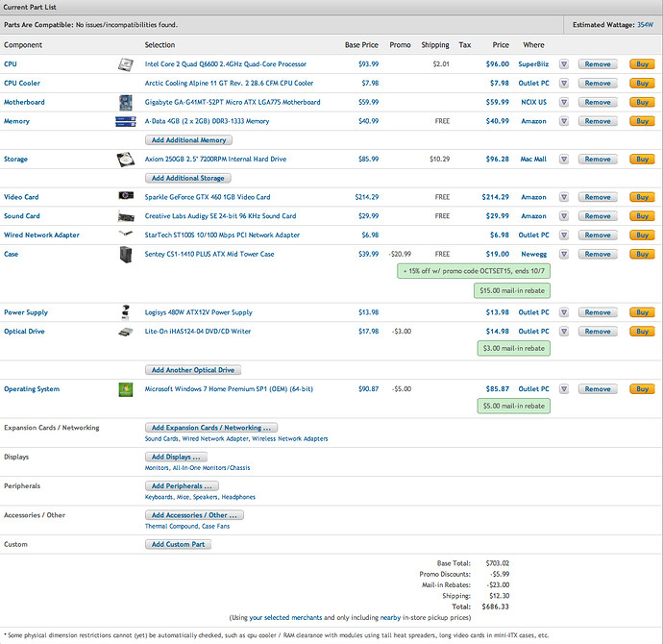Open merchant dropdown arrow in Storage row

point(564,160)
